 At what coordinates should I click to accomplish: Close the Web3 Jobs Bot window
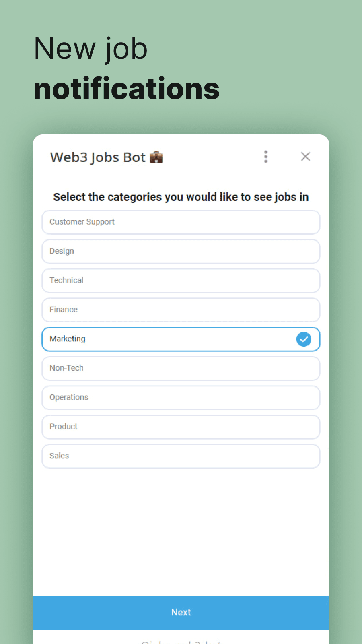[x=305, y=157]
